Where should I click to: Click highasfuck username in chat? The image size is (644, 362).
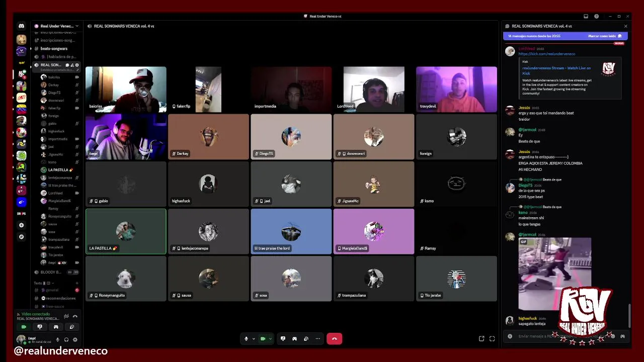click(528, 318)
